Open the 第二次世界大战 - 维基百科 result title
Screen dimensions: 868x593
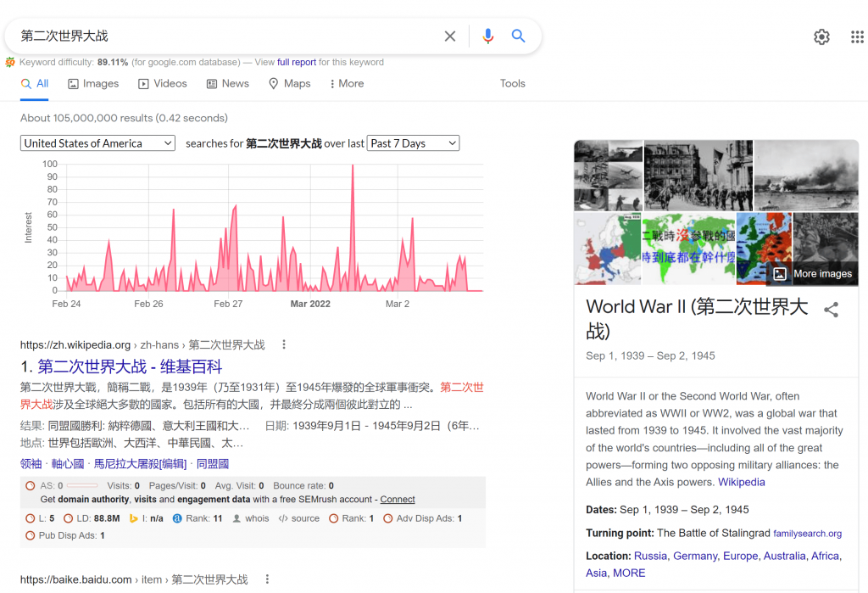point(130,366)
